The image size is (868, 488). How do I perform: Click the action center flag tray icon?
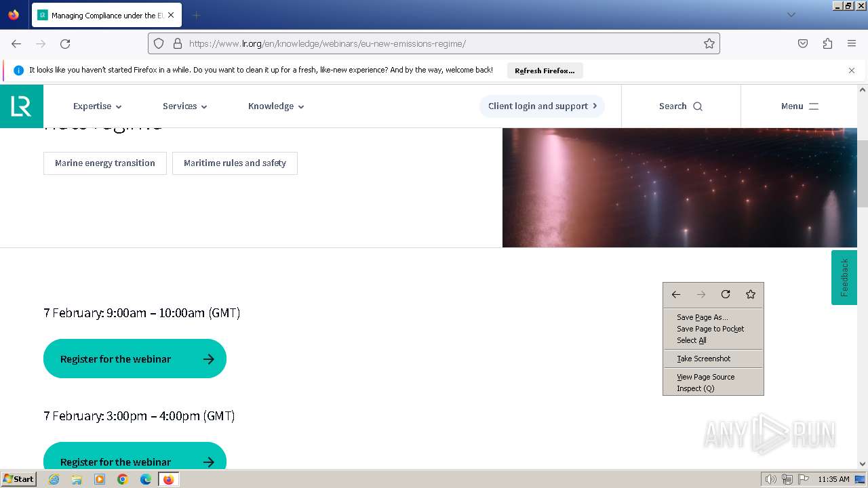[x=804, y=479]
